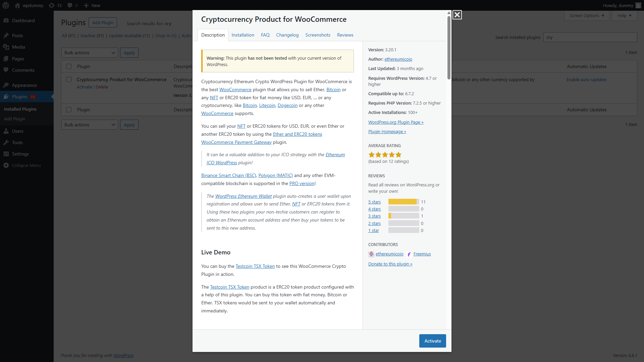The width and height of the screenshot is (644, 362).
Task: Open the ethereumicoio author link
Action: [398, 59]
